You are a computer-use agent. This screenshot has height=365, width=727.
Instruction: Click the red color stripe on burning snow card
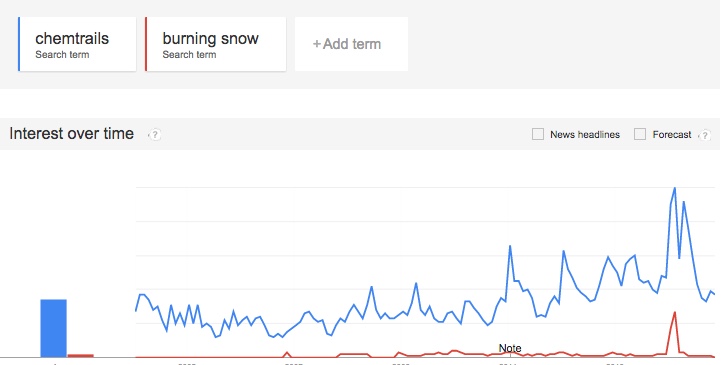pyautogui.click(x=146, y=44)
